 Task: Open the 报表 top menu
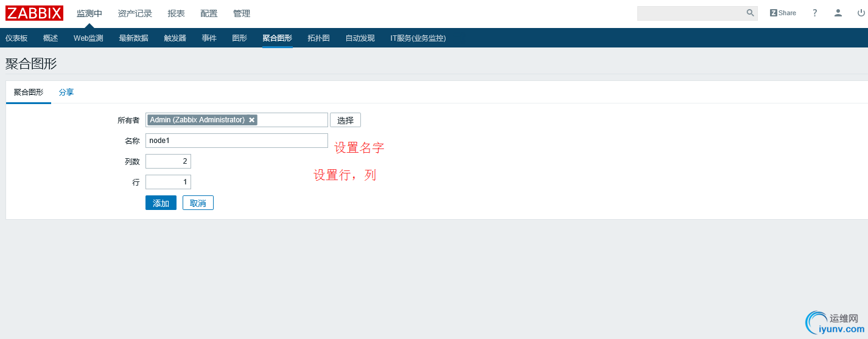tap(177, 13)
